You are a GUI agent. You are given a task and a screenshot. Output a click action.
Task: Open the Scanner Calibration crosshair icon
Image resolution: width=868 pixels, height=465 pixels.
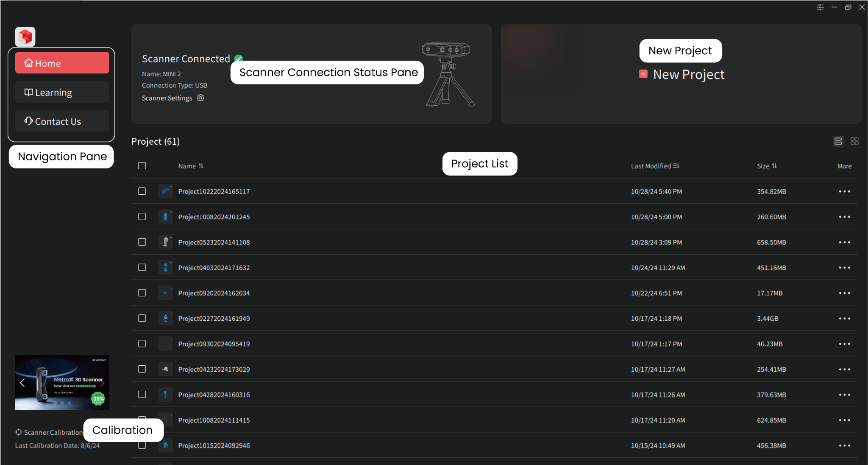click(19, 432)
